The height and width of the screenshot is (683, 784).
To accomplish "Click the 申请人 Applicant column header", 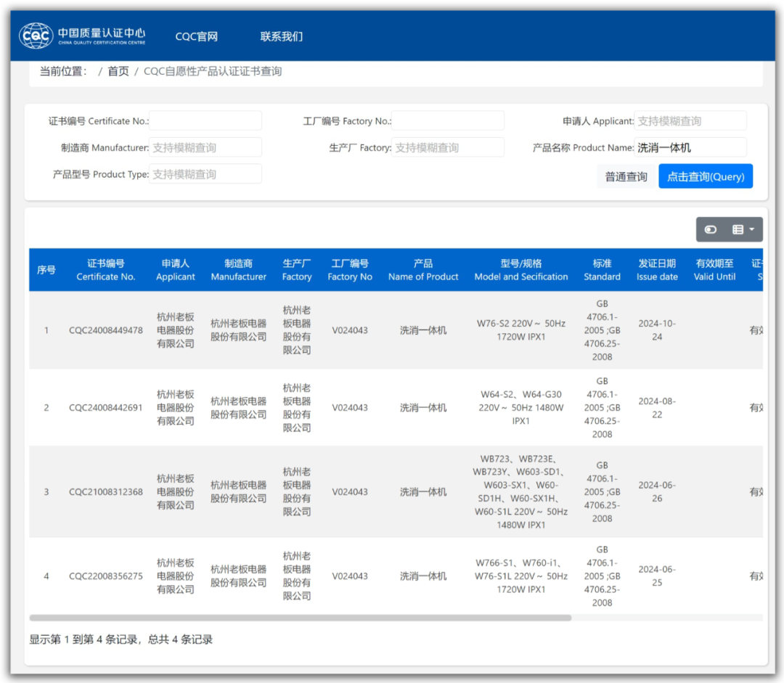I will click(176, 270).
